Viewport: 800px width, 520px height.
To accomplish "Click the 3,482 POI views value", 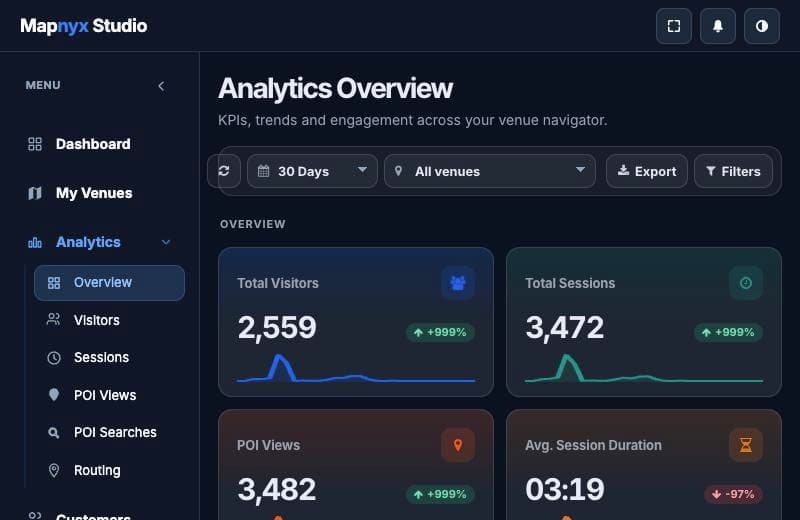I will 277,489.
